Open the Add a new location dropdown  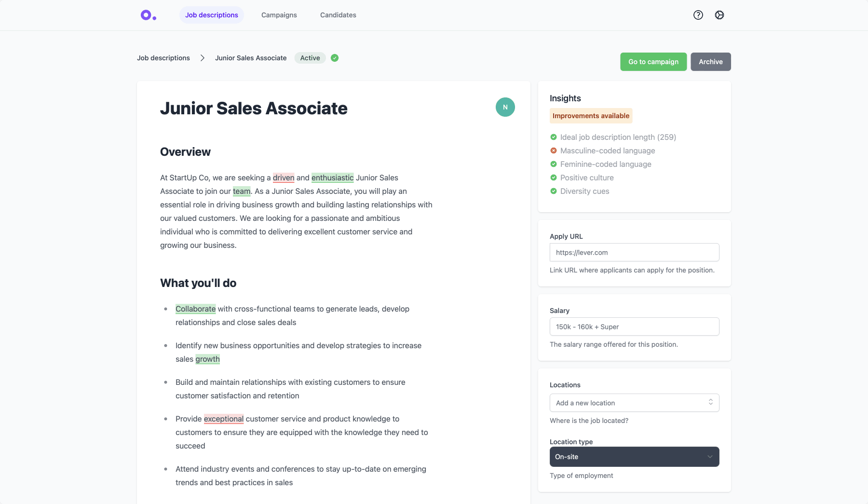point(634,403)
